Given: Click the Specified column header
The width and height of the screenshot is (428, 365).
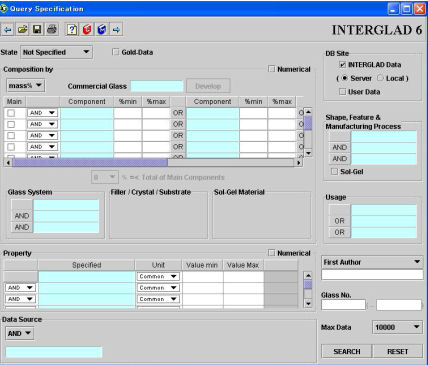Looking at the screenshot, I should click(87, 265).
